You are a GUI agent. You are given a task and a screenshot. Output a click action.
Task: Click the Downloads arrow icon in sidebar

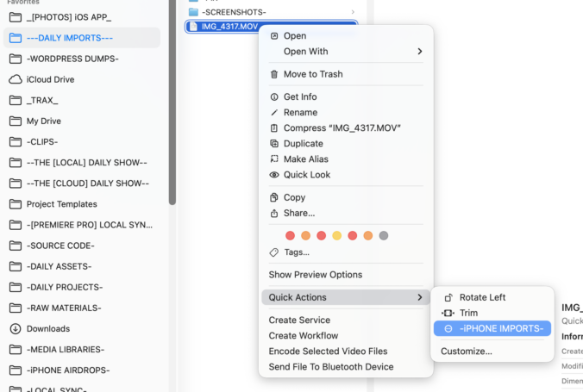click(x=16, y=329)
